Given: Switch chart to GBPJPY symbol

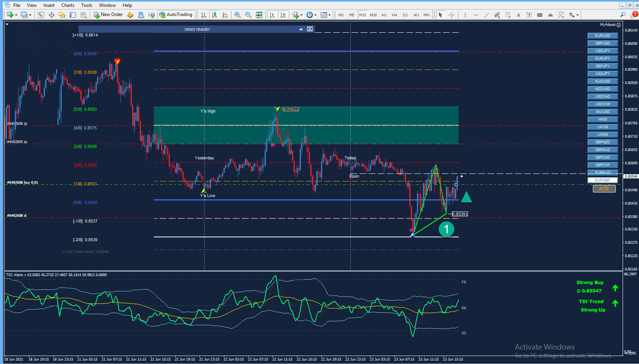Looking at the screenshot, I should (x=602, y=66).
